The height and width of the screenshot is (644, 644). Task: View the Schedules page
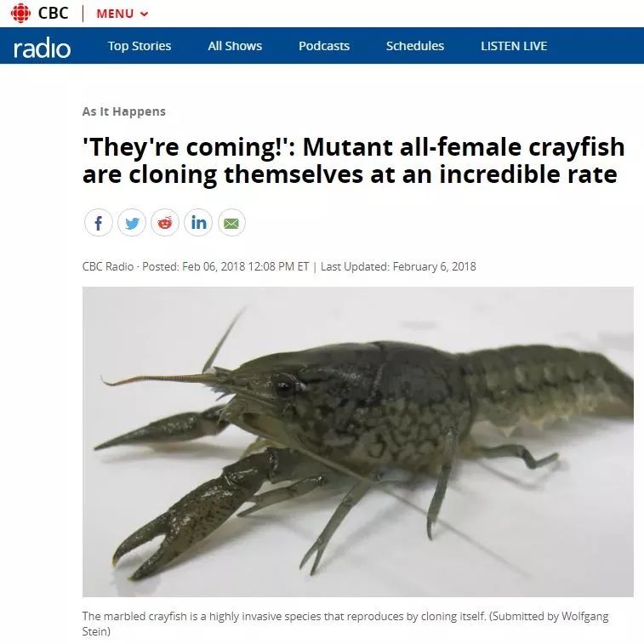tap(415, 46)
